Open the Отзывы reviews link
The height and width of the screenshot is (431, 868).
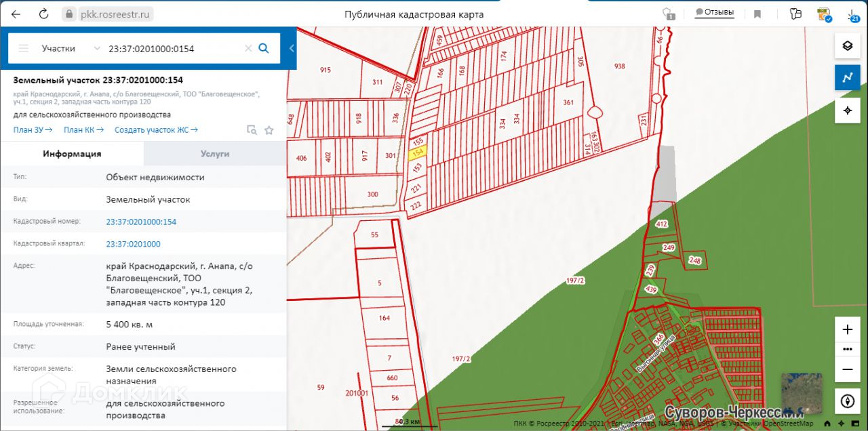714,13
